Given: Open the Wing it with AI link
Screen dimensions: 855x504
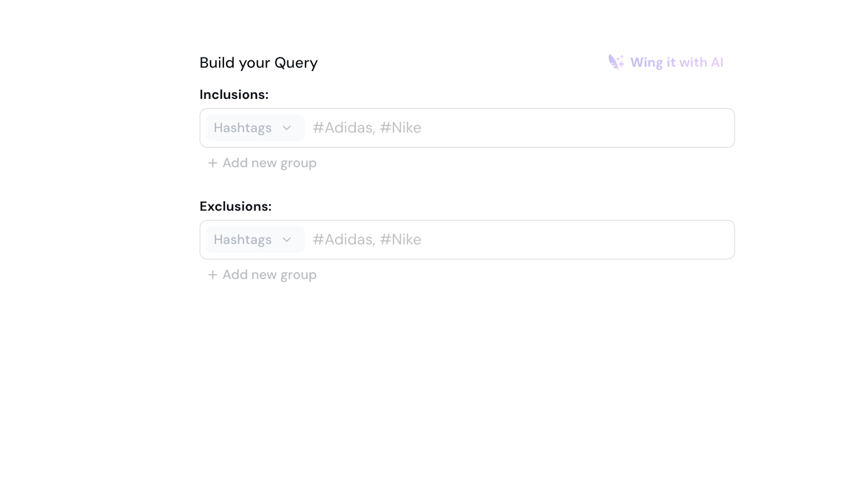Looking at the screenshot, I should coord(676,62).
